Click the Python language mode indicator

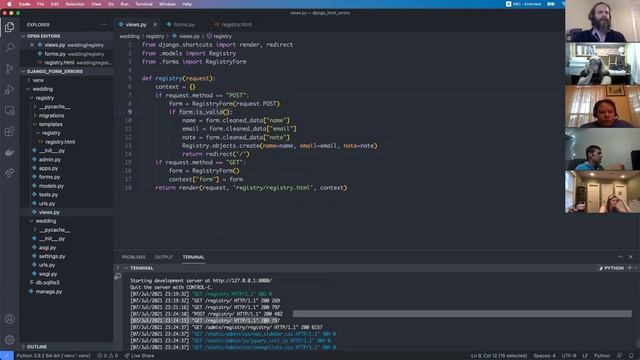click(602, 356)
